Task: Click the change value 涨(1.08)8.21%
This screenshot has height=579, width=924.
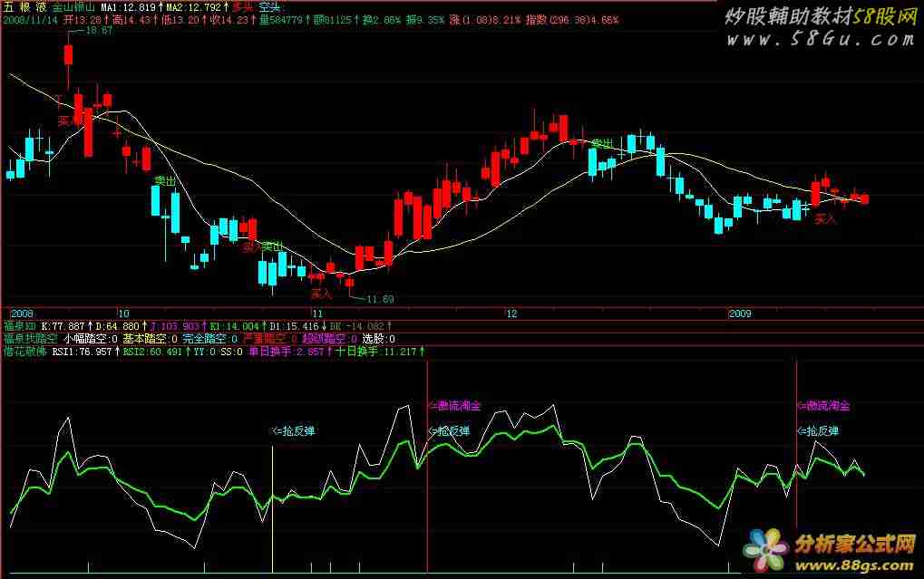Action: (485, 19)
